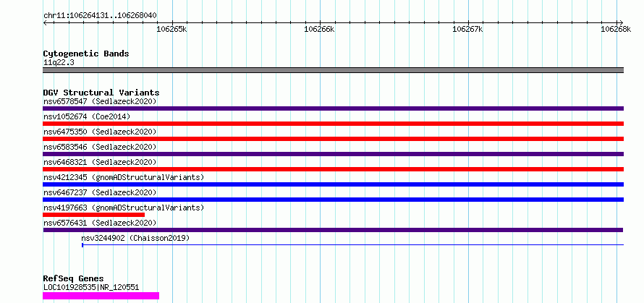644x303 pixels.
Task: Click the nsv6475350 (Sedlazeck2020) label
Action: pos(100,132)
